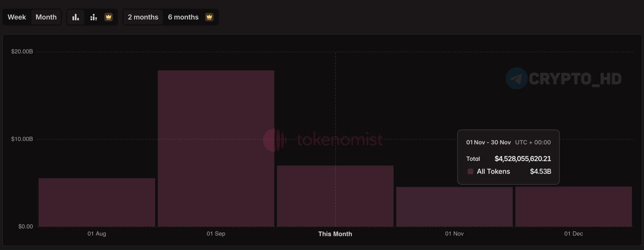Select the 6 months premium range
The image size is (644, 250).
point(183,17)
